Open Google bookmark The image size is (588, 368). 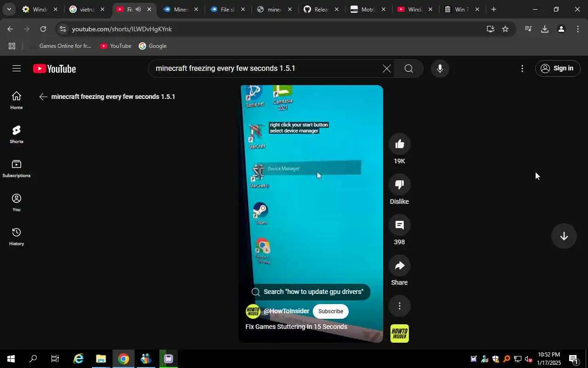coord(153,46)
